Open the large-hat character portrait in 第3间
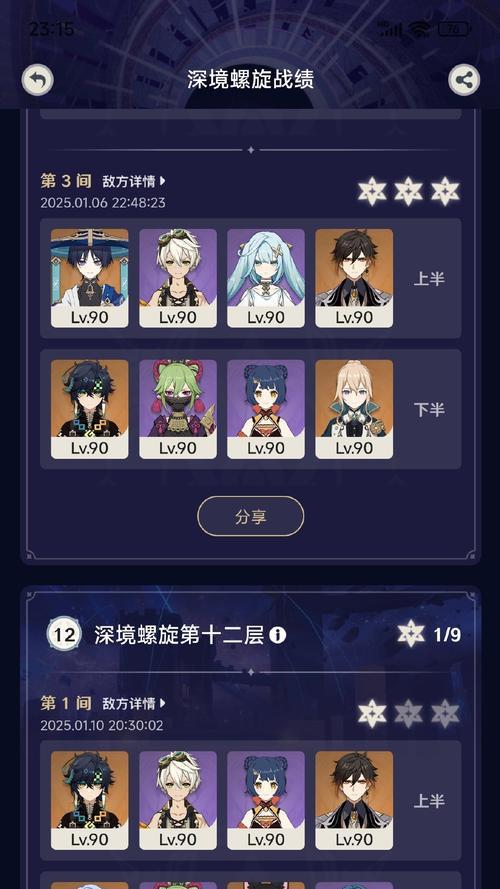 coord(90,278)
